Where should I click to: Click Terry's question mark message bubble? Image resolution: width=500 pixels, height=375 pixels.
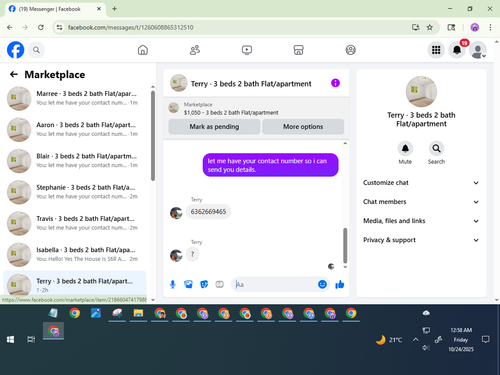click(192, 254)
